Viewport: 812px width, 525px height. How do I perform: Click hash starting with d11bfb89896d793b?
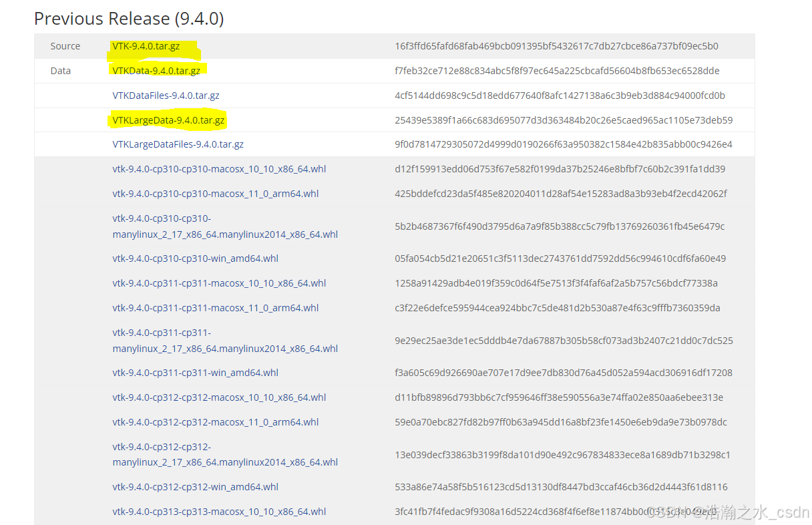[x=559, y=397]
